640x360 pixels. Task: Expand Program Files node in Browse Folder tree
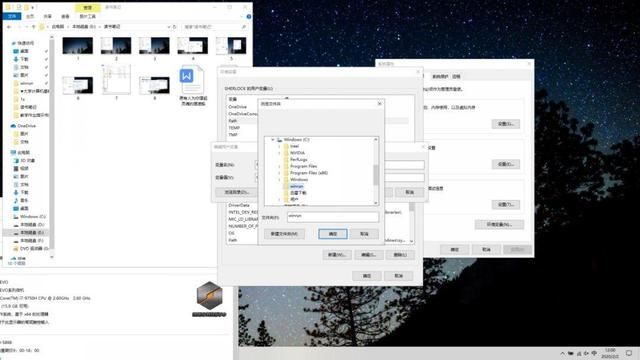(280, 166)
